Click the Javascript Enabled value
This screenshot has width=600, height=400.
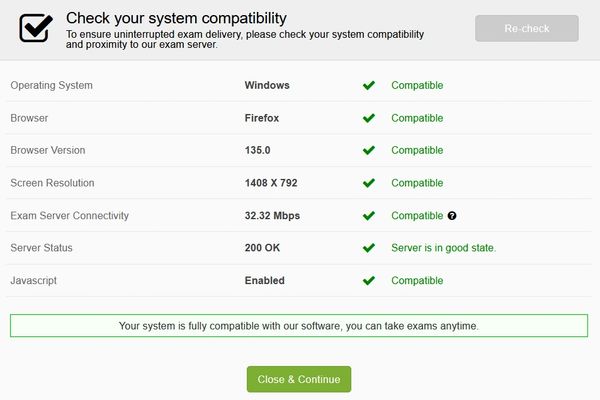pyautogui.click(x=265, y=281)
